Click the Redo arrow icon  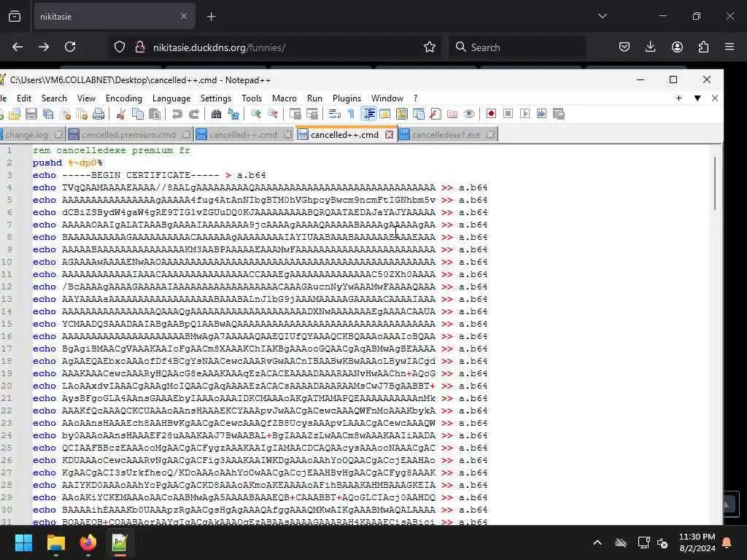pos(194,114)
